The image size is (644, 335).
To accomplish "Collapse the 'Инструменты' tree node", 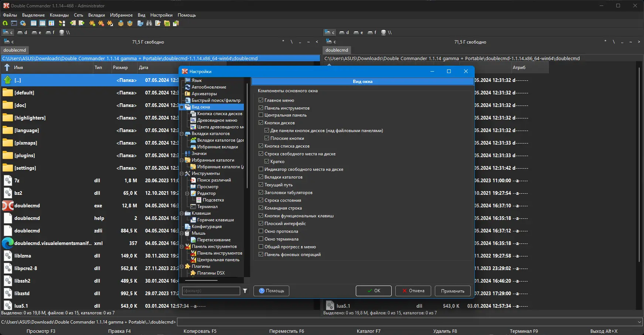I will 182,173.
